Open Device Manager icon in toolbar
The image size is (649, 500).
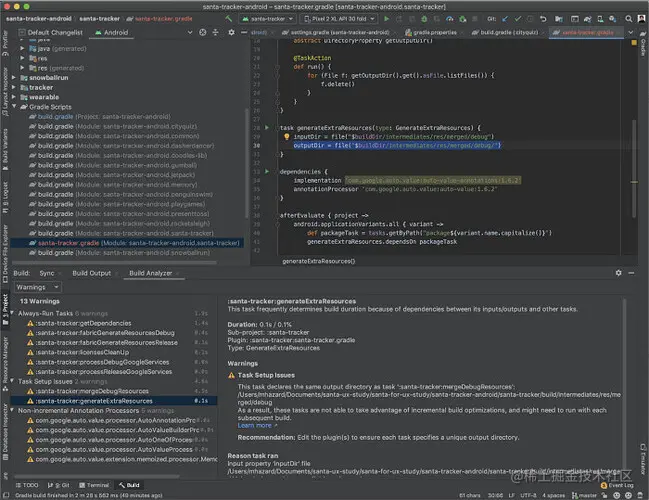600,19
